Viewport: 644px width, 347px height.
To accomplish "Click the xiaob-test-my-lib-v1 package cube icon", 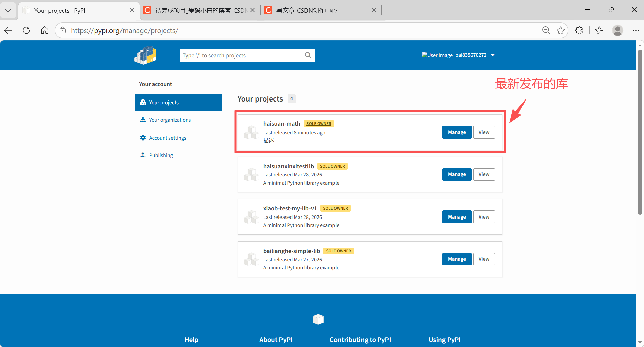I will (252, 217).
